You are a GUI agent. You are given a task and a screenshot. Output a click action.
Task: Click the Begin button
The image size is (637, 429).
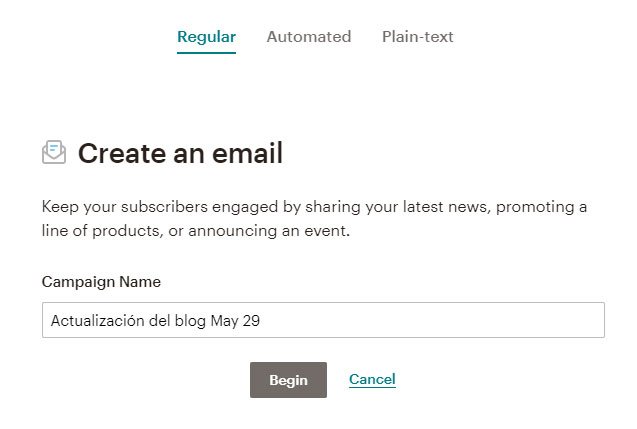[288, 380]
